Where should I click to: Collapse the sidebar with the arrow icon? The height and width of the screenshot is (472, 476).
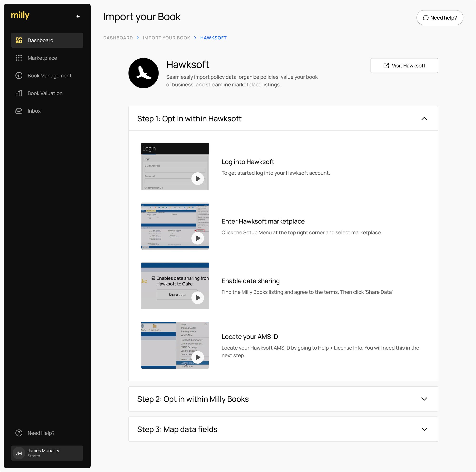(78, 16)
